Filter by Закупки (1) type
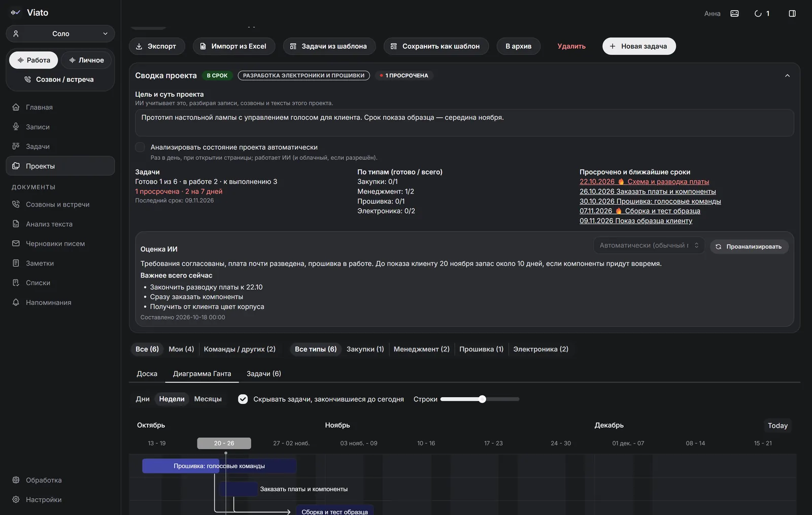 (365, 349)
